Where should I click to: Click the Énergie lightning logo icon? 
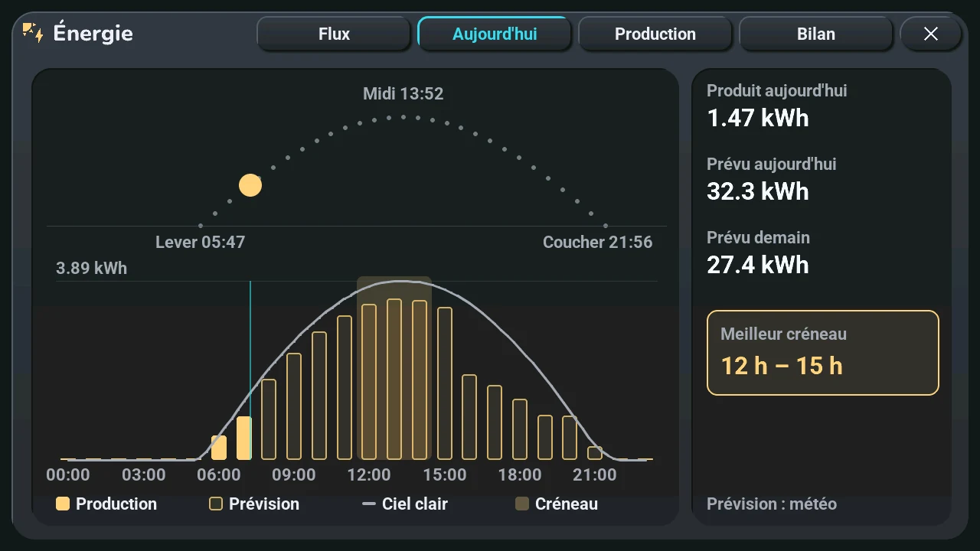32,33
